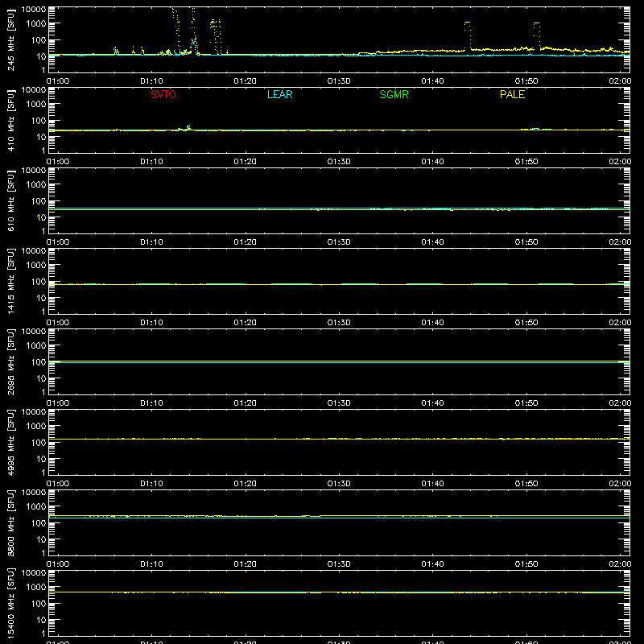Click the 01:30 time label under 610 MHz plot
The width and height of the screenshot is (644, 644).
pos(339,242)
